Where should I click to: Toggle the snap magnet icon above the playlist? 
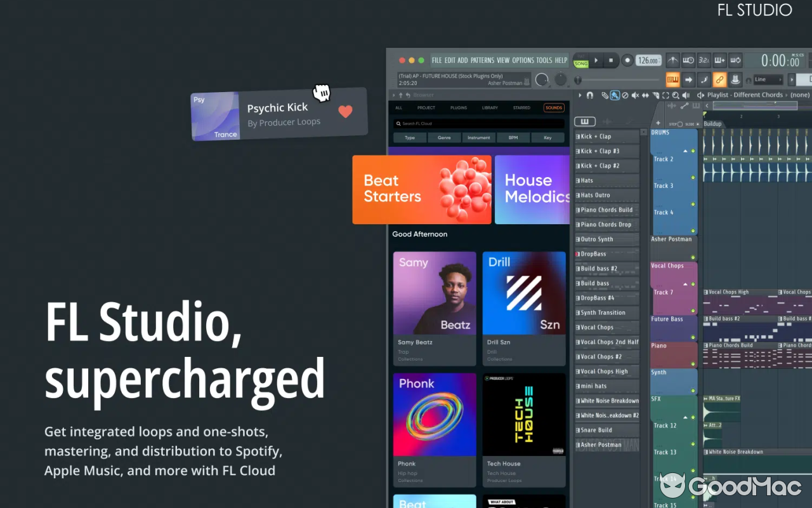(x=589, y=95)
